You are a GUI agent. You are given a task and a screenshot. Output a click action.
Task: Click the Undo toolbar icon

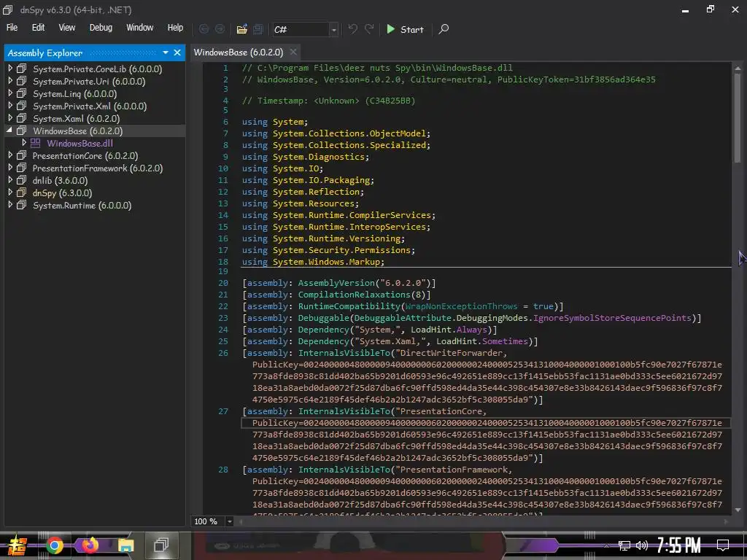[x=352, y=29]
